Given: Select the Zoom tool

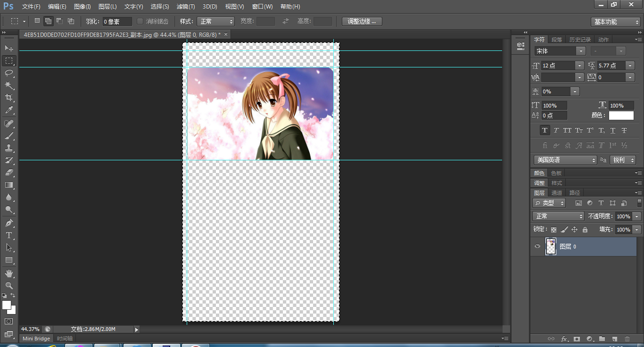Looking at the screenshot, I should point(9,286).
